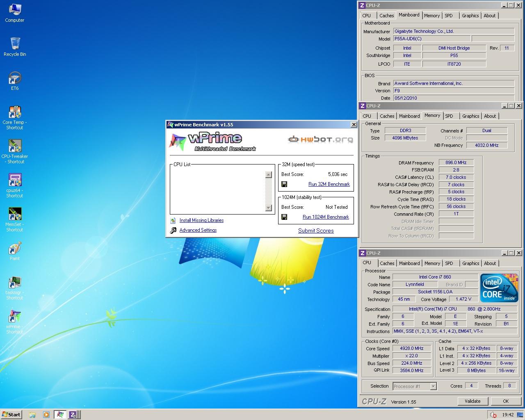Switch to wPrime via its taskbar icon

[60, 415]
